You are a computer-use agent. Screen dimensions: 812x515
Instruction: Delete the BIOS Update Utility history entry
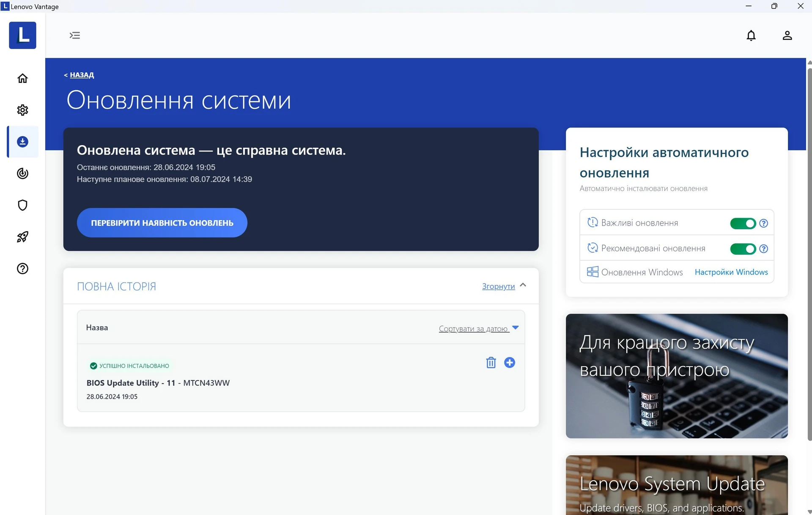491,363
